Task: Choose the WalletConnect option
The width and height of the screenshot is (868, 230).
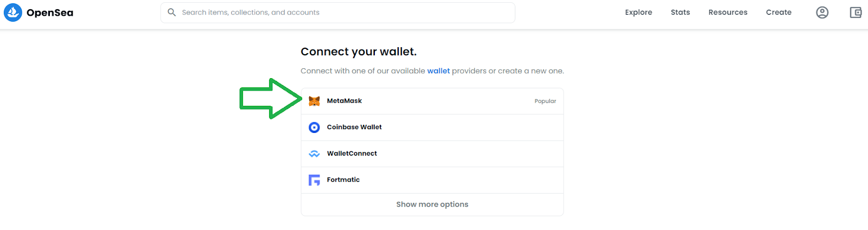Action: [x=432, y=154]
